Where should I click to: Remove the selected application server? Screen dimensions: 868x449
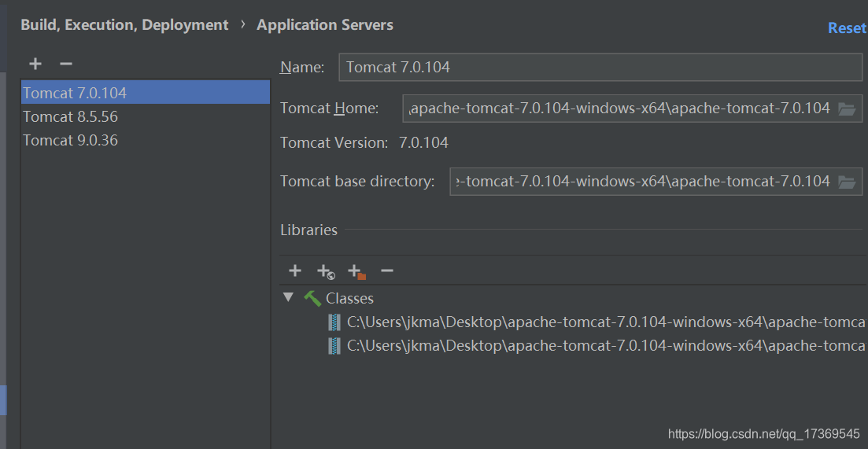pos(66,64)
